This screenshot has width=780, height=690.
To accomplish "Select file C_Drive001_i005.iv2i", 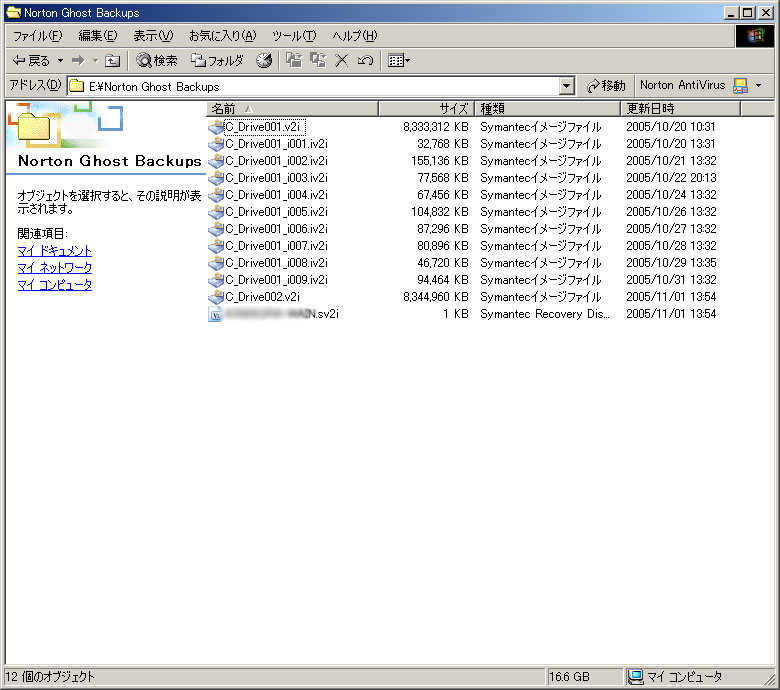I will pos(276,212).
